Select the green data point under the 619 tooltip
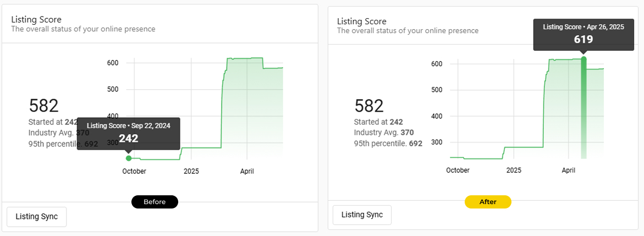This screenshot has height=236, width=644. [x=584, y=59]
